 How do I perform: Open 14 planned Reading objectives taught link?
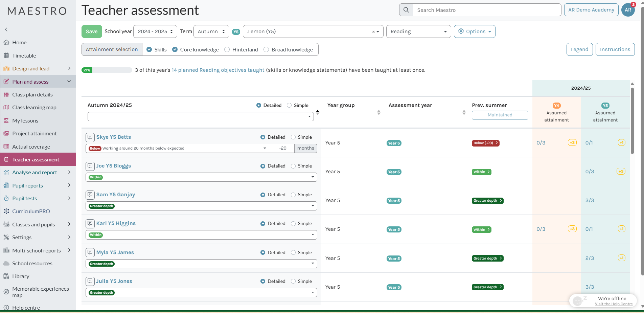[218, 70]
